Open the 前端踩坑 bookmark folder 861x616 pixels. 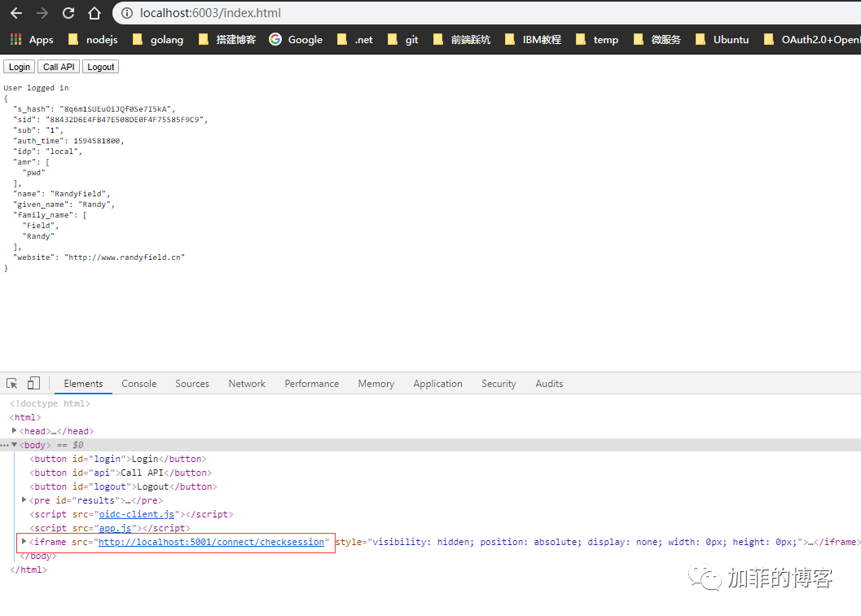click(x=462, y=40)
